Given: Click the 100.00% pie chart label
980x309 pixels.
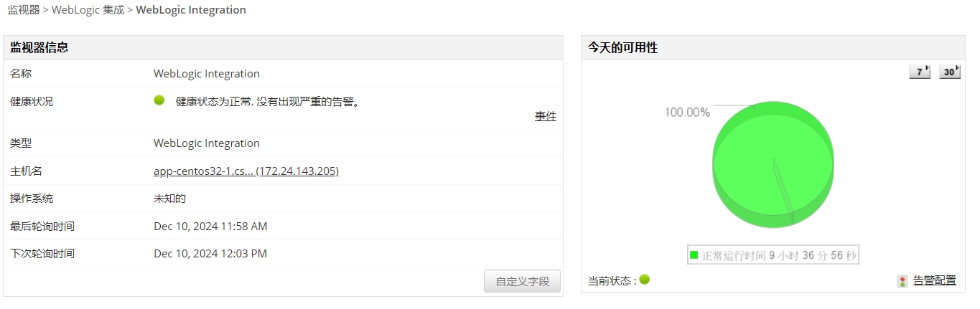Looking at the screenshot, I should click(687, 113).
